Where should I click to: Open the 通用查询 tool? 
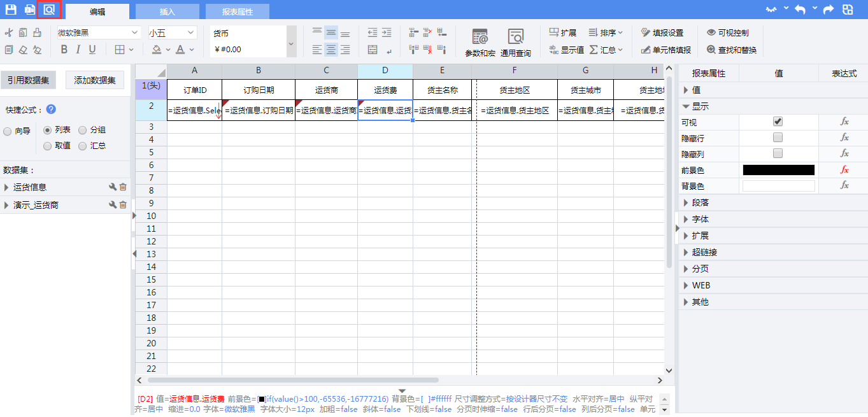(x=515, y=43)
